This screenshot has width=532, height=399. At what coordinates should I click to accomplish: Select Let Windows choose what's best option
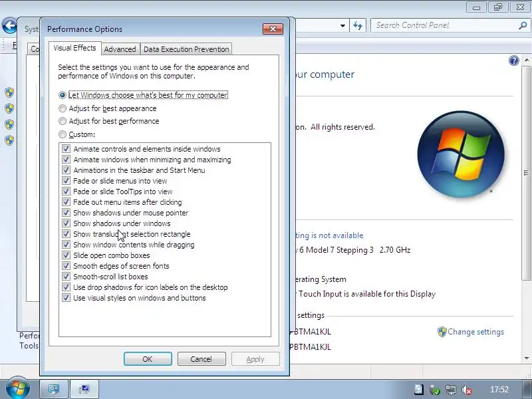[144, 95]
